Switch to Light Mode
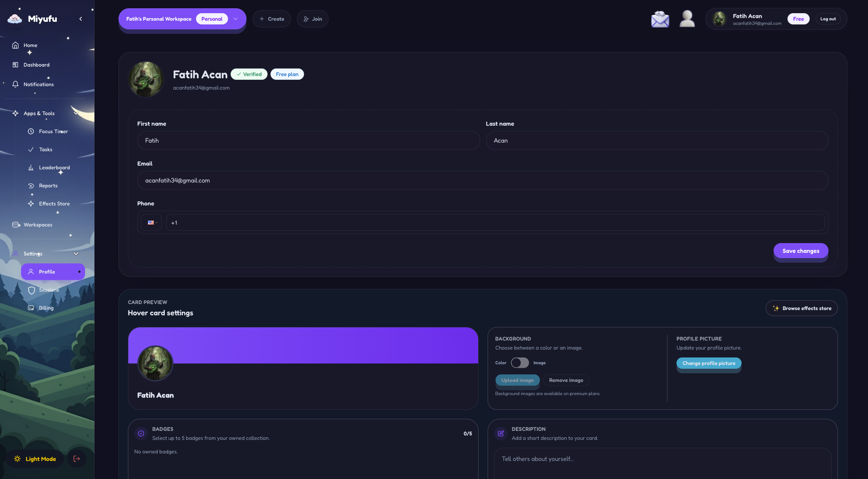Viewport: 868px width, 479px height. [x=35, y=459]
